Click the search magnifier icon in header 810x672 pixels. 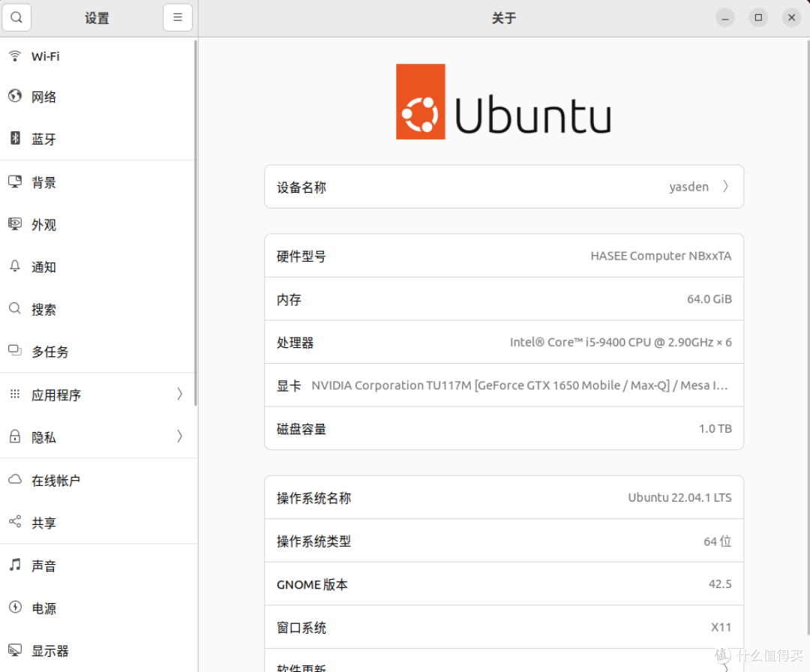[16, 17]
